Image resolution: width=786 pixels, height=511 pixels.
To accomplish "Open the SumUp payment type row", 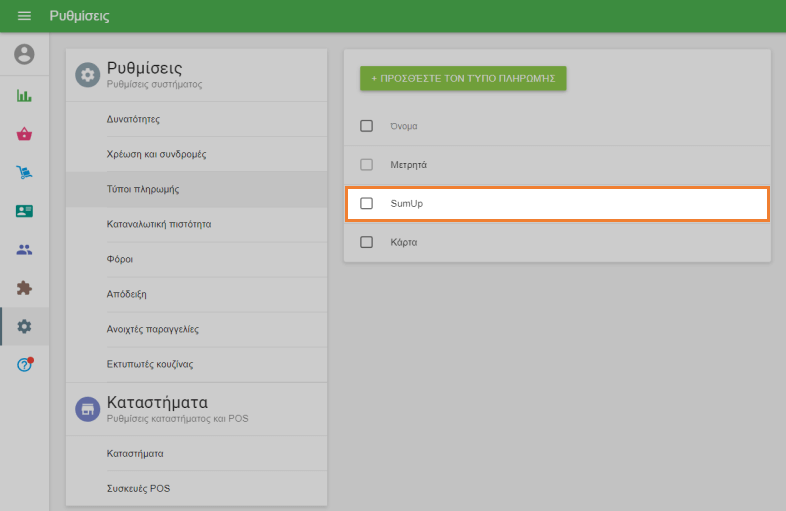I will tap(560, 203).
